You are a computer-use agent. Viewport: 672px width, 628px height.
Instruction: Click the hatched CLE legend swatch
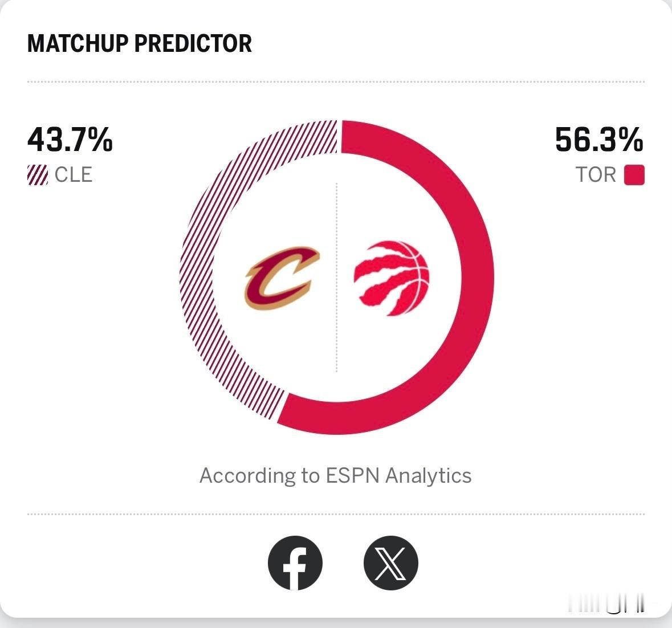point(38,175)
